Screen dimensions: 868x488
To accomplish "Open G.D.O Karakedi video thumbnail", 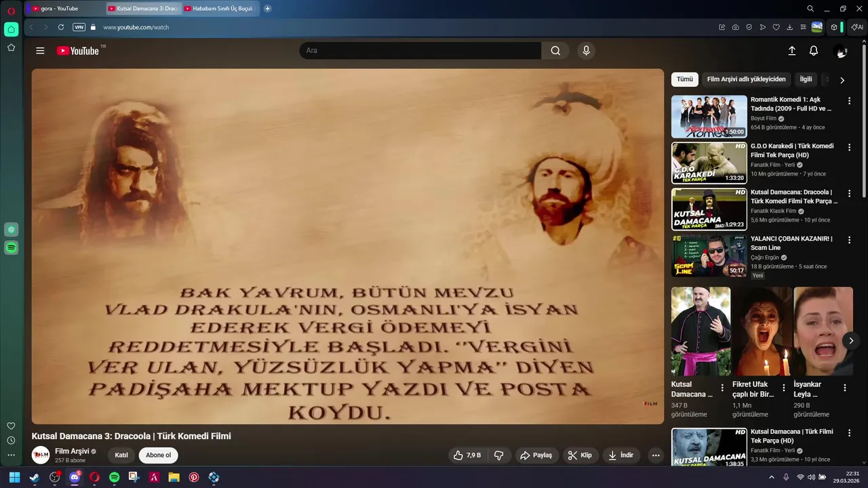I will point(709,163).
